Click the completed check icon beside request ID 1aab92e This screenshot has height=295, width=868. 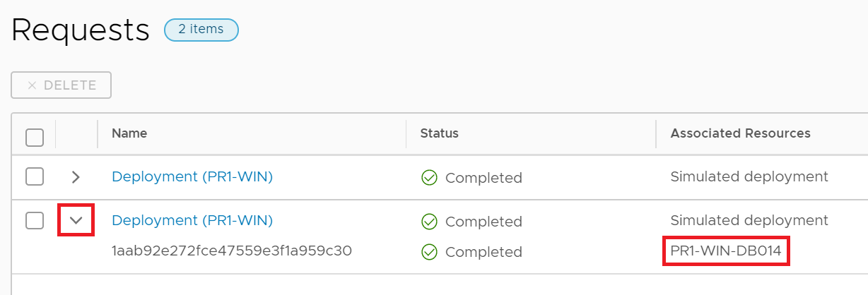point(429,252)
